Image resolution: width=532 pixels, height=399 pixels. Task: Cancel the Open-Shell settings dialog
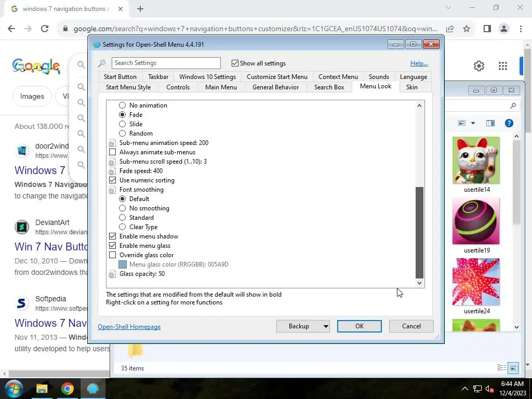[411, 326]
